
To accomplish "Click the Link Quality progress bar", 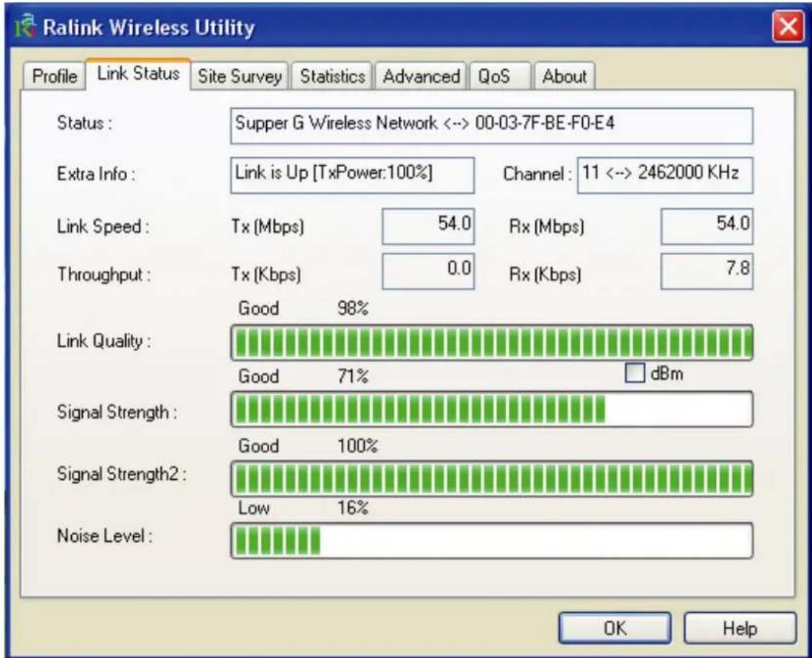I will click(492, 342).
